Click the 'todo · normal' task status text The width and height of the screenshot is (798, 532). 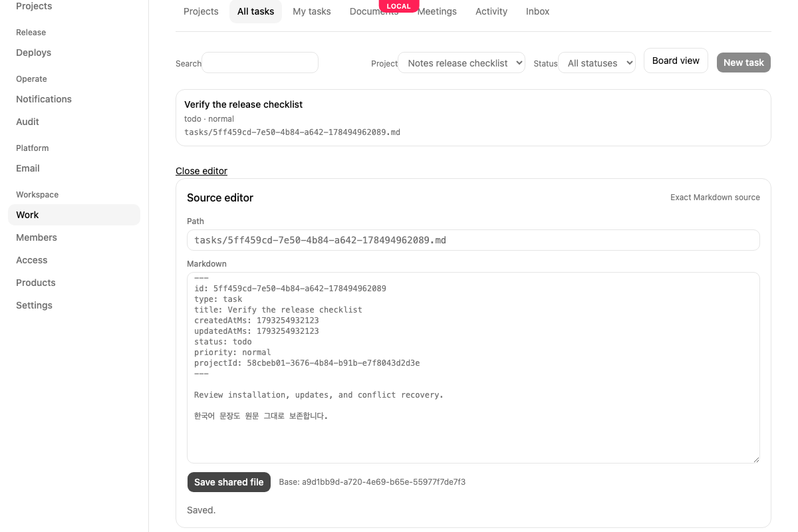209,119
